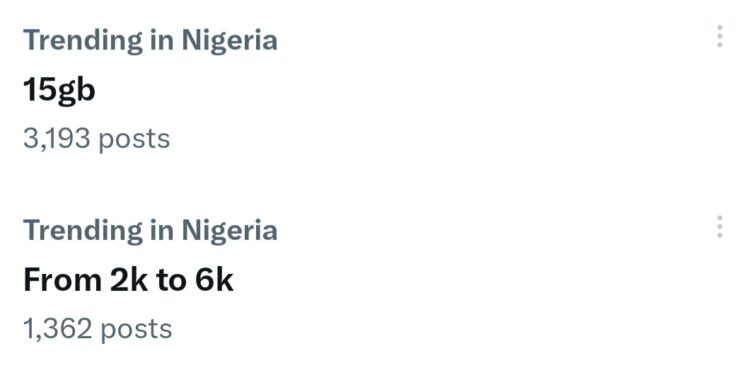Open the From 2k to 6k trending topic

(x=128, y=280)
